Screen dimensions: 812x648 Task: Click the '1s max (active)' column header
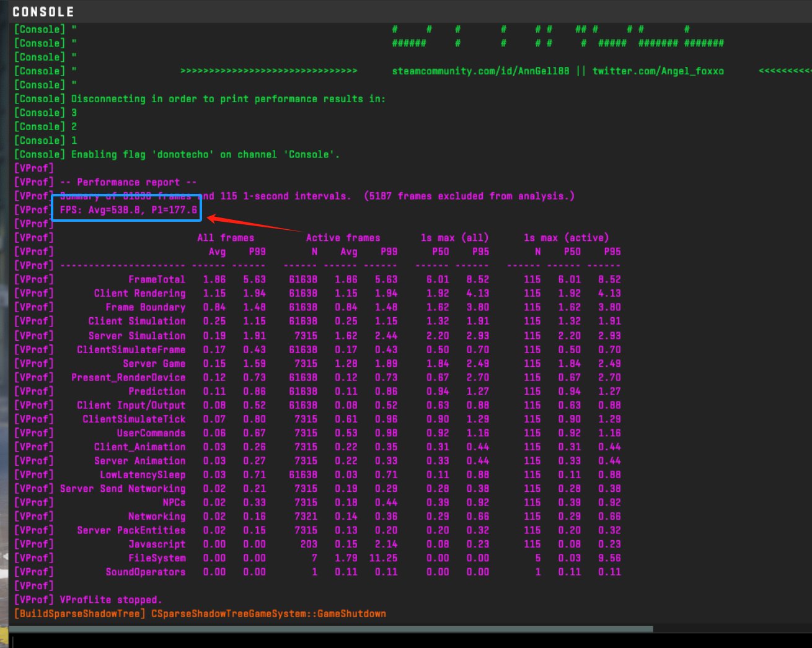click(x=566, y=238)
